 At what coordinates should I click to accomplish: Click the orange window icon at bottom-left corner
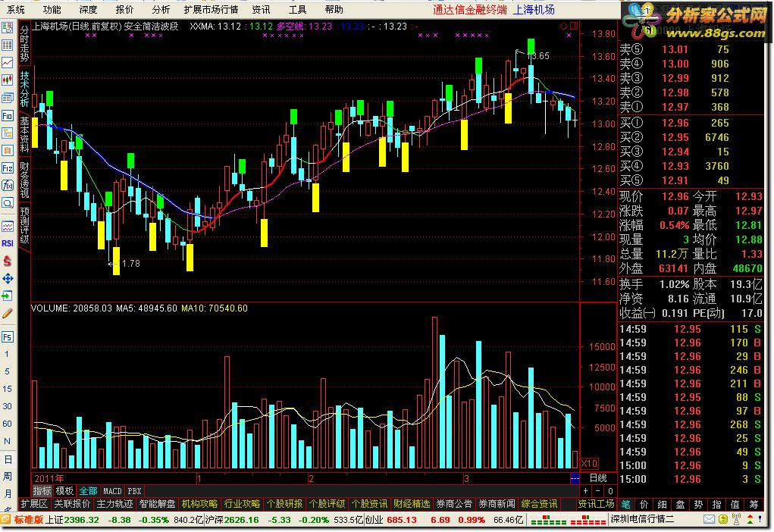pyautogui.click(x=5, y=520)
